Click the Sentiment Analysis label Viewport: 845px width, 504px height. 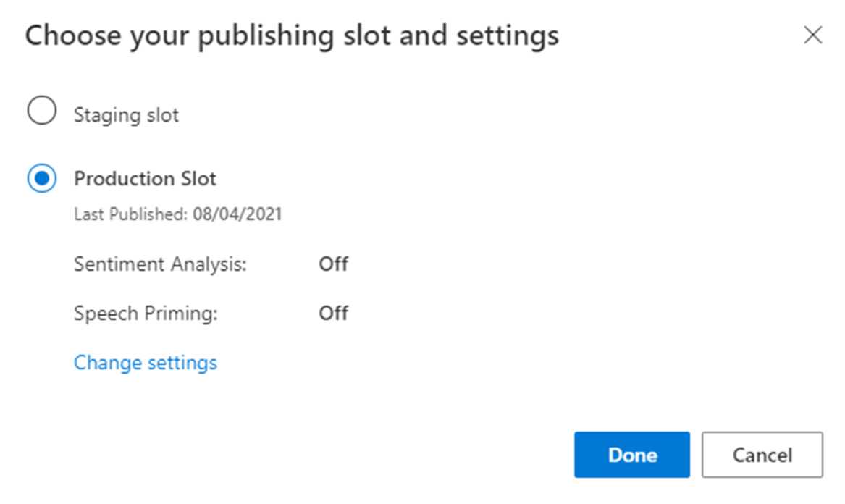tap(160, 264)
